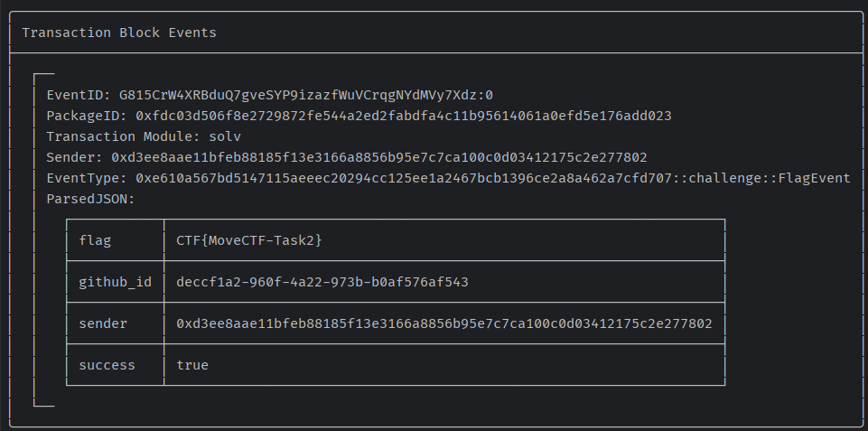
Task: Click the sender key in table
Action: (x=103, y=323)
